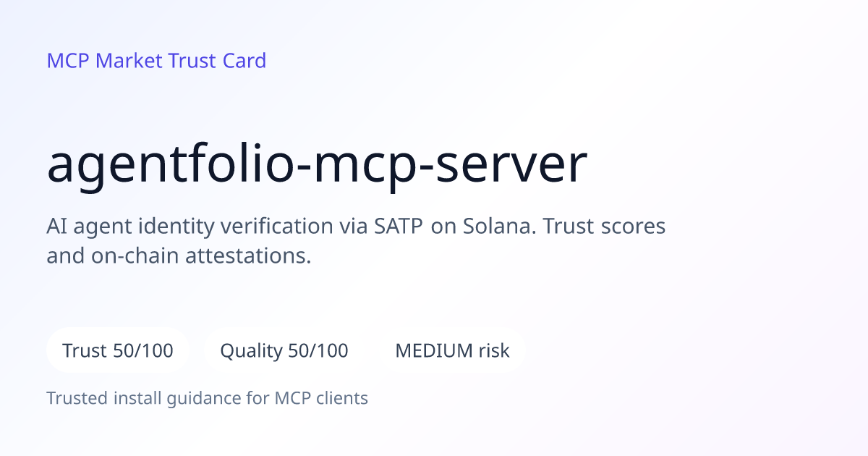Click the "MCP clients" words in footer
The image size is (868, 456).
[321, 398]
